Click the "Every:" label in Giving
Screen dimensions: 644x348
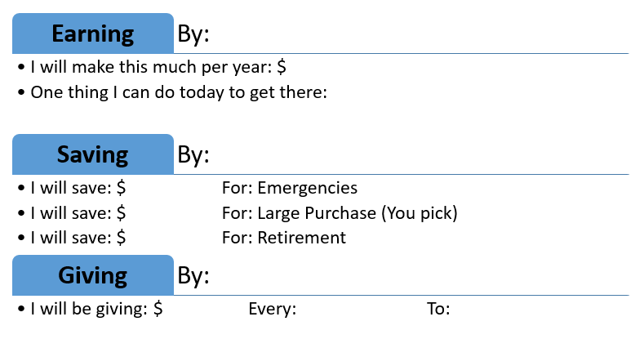[272, 310]
